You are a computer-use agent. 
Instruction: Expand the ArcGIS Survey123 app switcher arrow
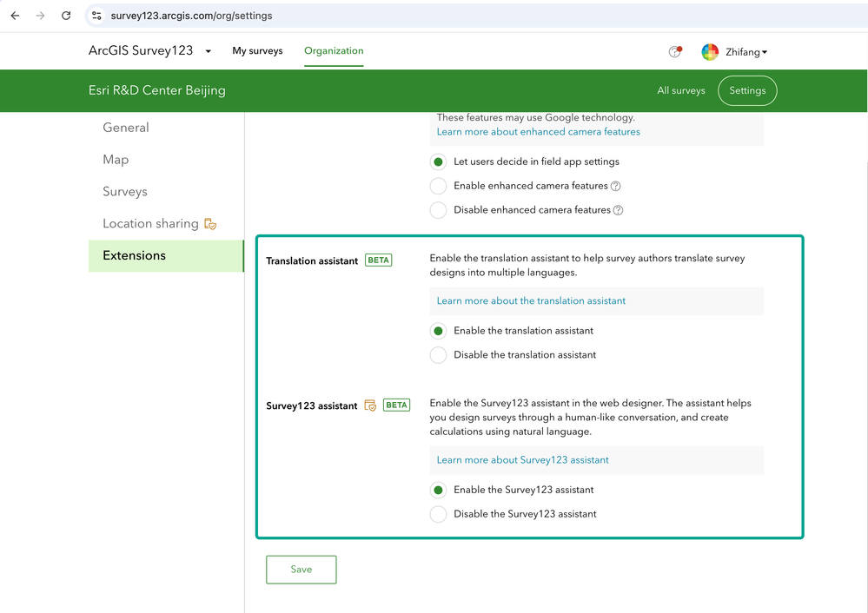coord(209,51)
